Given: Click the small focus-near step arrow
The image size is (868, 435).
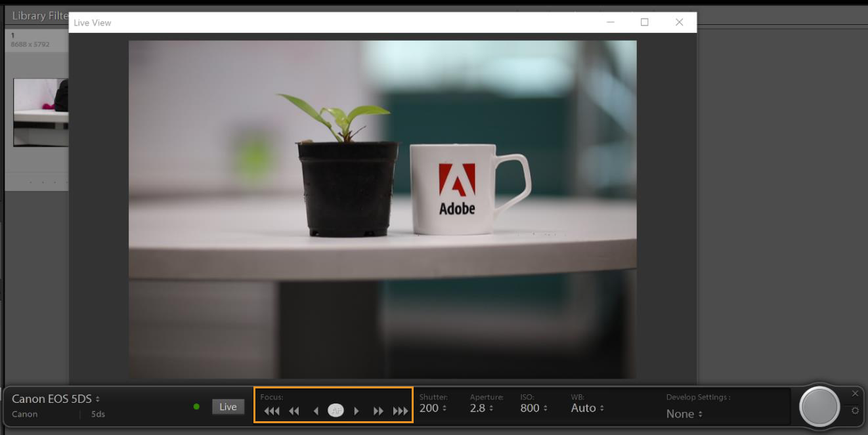Looking at the screenshot, I should [x=315, y=410].
